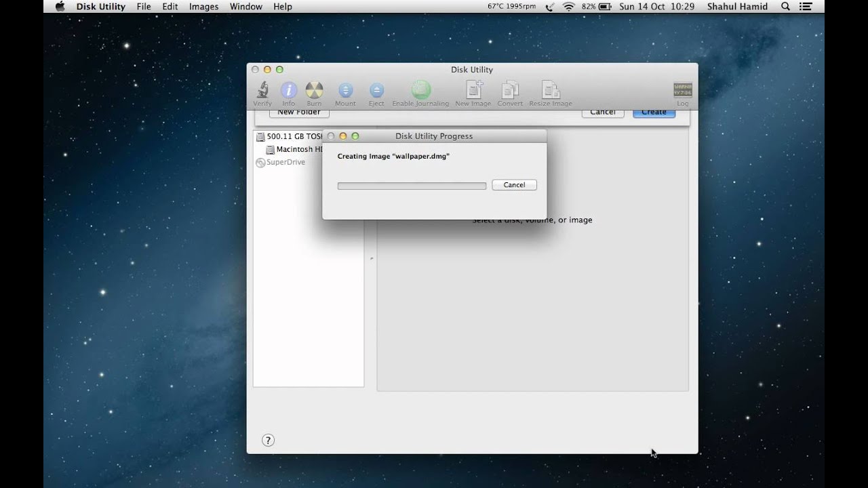Open the Info toolbar icon
The height and width of the screenshot is (488, 868).
tap(289, 94)
